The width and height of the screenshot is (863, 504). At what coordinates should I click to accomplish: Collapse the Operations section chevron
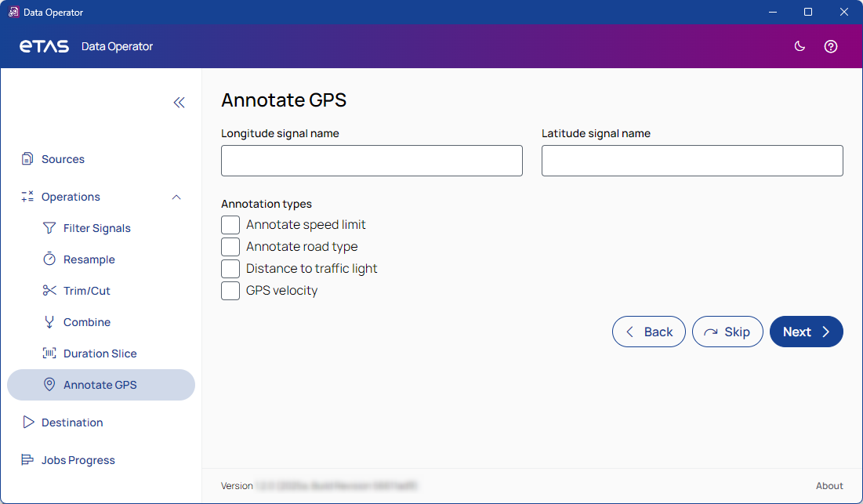(x=176, y=197)
